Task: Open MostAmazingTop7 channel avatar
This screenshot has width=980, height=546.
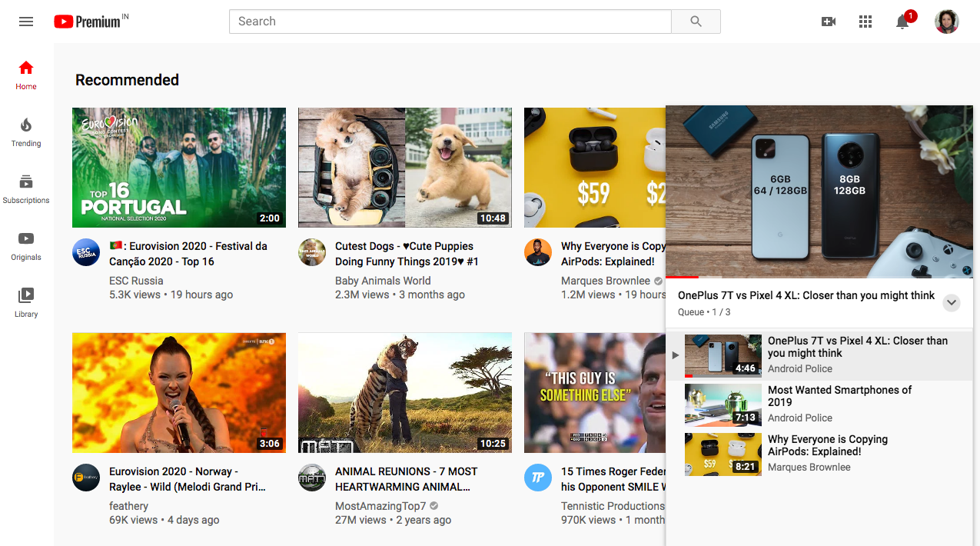Action: [312, 478]
